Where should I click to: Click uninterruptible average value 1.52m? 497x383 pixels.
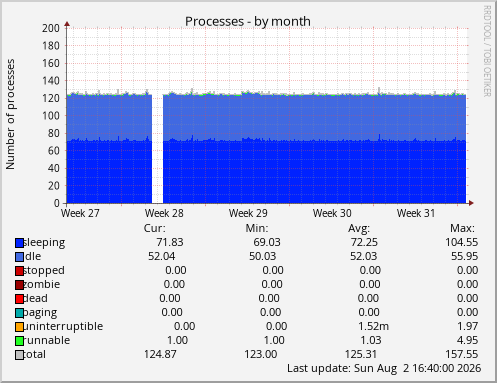tap(374, 326)
